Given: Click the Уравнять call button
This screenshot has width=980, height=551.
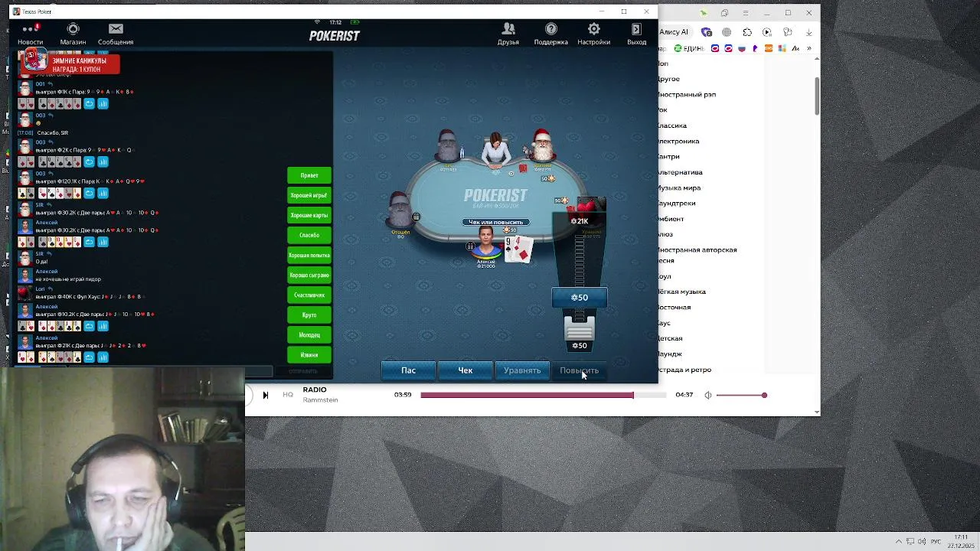Looking at the screenshot, I should click(x=522, y=370).
